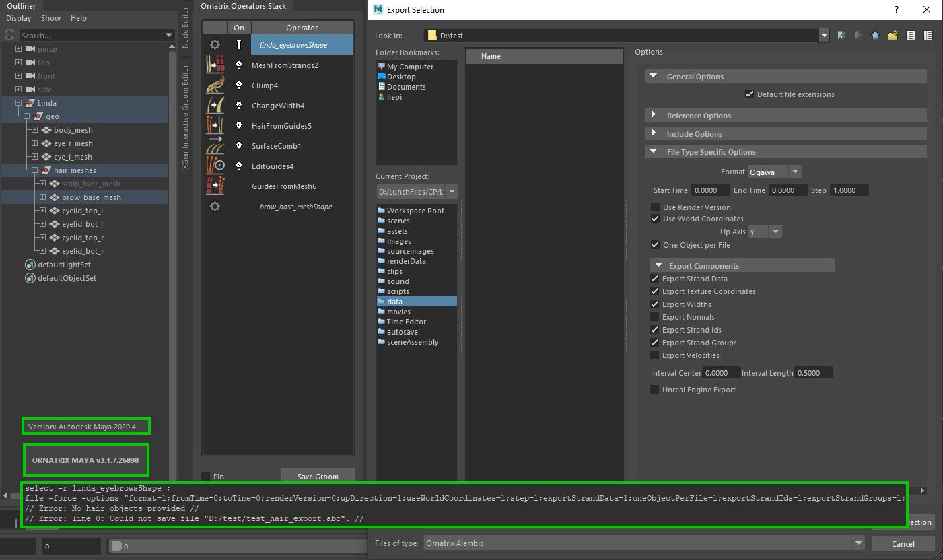Go up one folder level
943x560 pixels.
(x=875, y=36)
